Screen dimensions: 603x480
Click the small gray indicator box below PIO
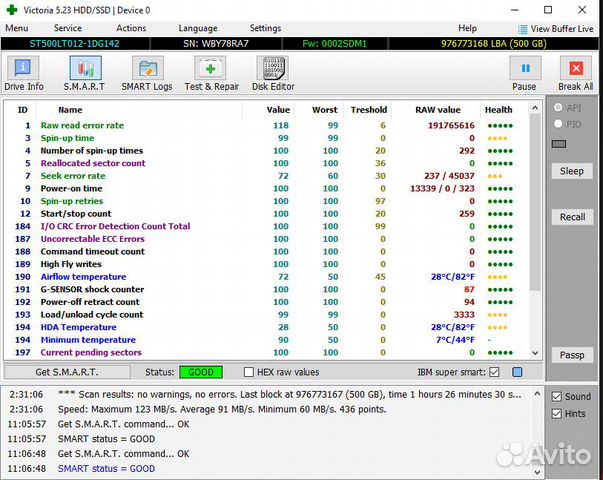point(559,144)
